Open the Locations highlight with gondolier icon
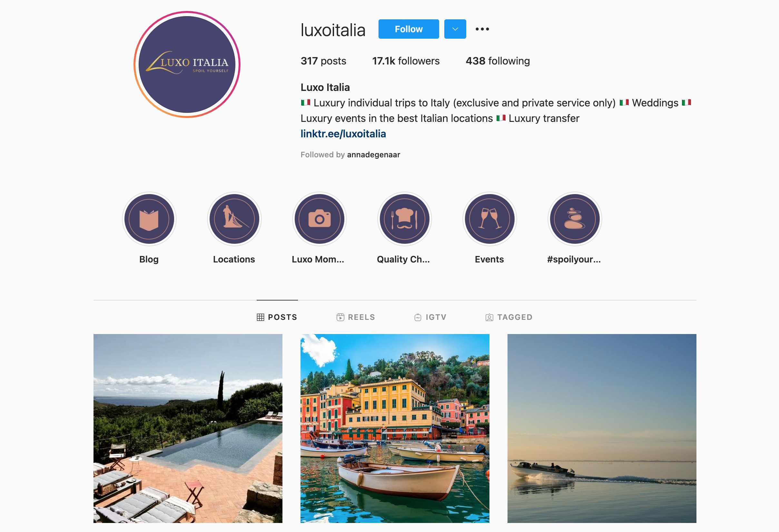Image resolution: width=779 pixels, height=532 pixels. pyautogui.click(x=234, y=219)
